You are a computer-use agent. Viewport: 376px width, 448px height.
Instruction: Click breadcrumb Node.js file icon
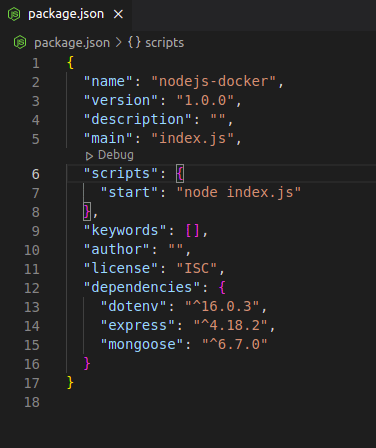[x=20, y=42]
